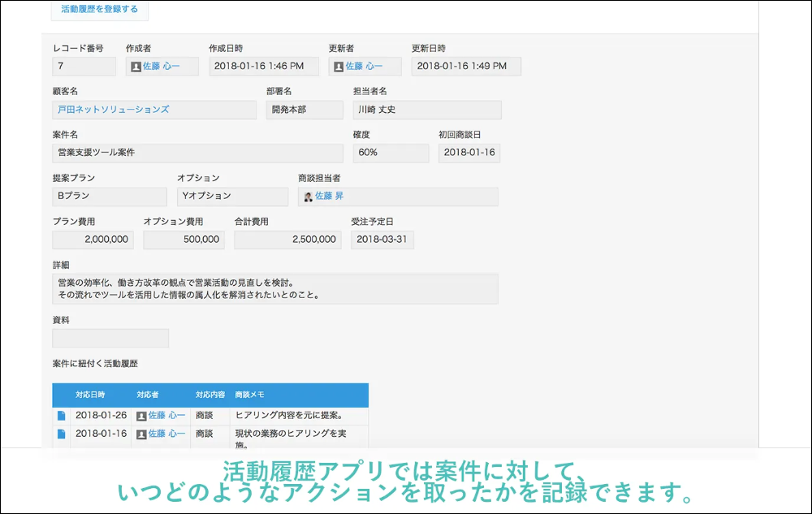The image size is (812, 514).
Task: Click user icon in the 2018-01-16 row
Action: click(141, 434)
